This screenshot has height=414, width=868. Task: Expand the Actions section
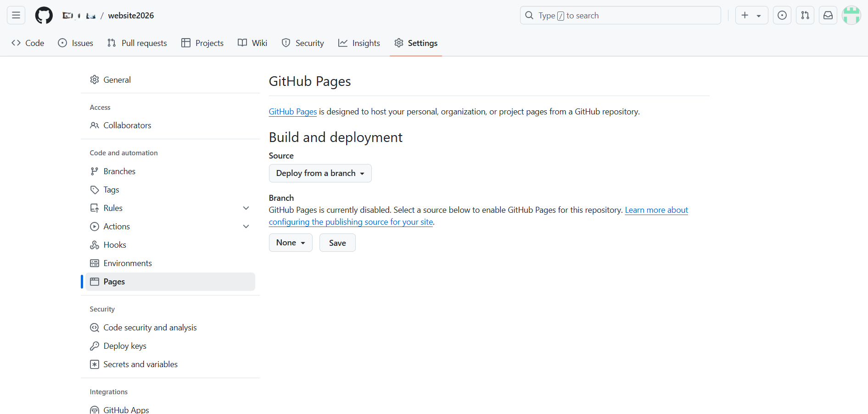point(246,226)
